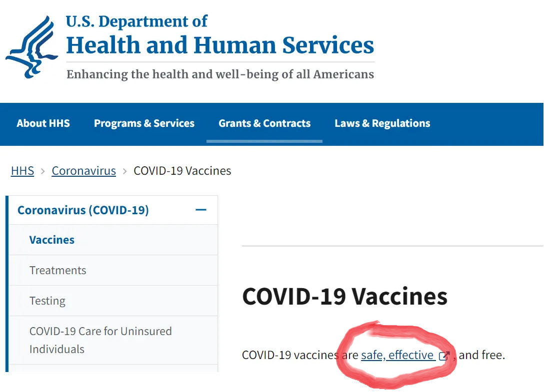Select Vaccines in the sidebar
This screenshot has height=392, width=551.
click(x=52, y=240)
